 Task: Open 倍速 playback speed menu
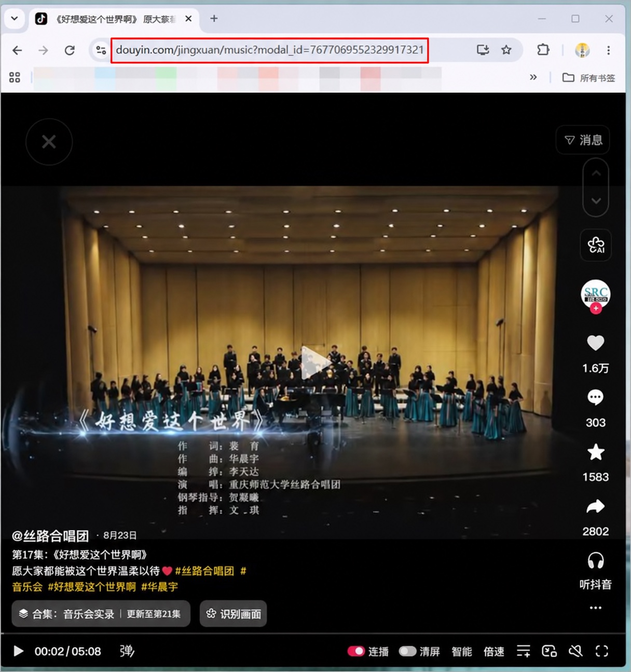pyautogui.click(x=493, y=651)
